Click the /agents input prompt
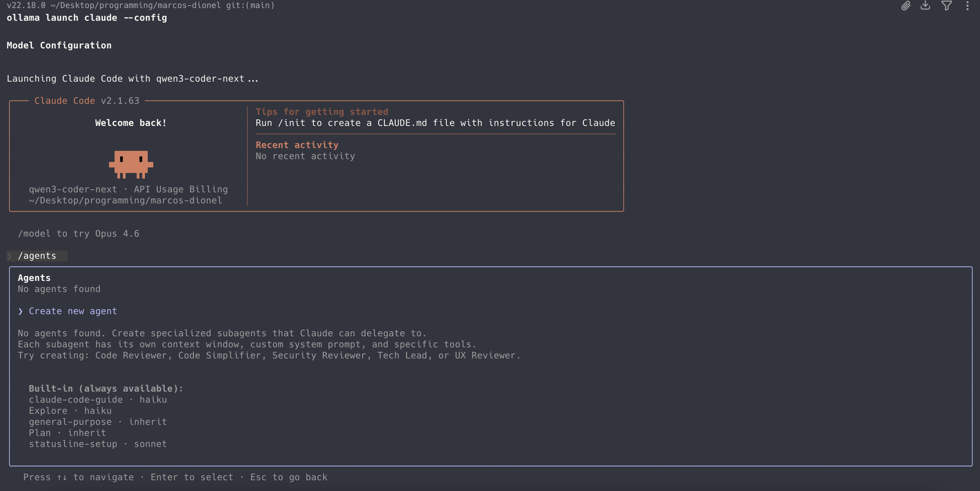 tap(38, 255)
